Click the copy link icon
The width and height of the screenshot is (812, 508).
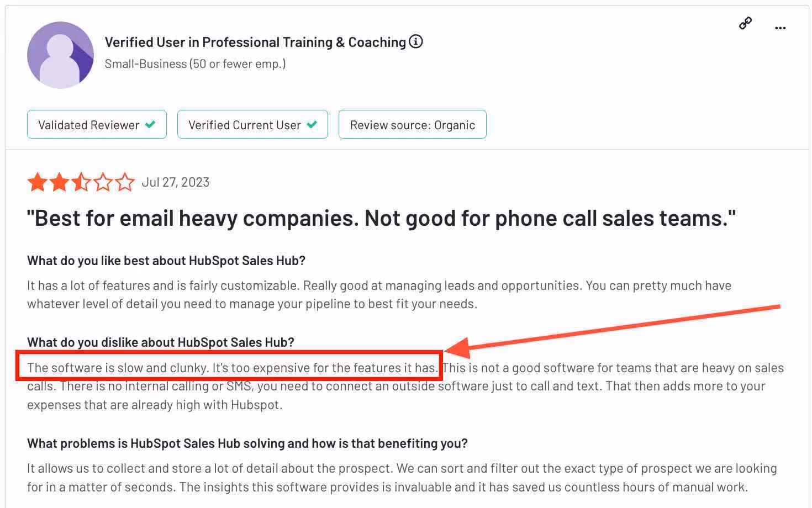point(745,24)
